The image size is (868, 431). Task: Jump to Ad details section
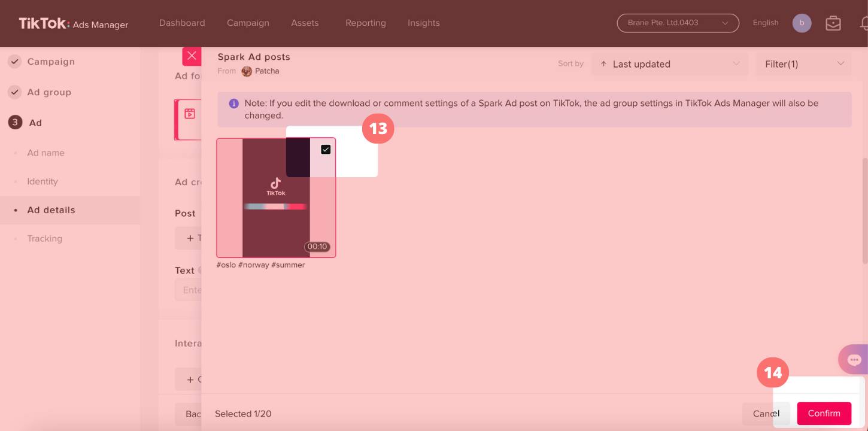51,210
